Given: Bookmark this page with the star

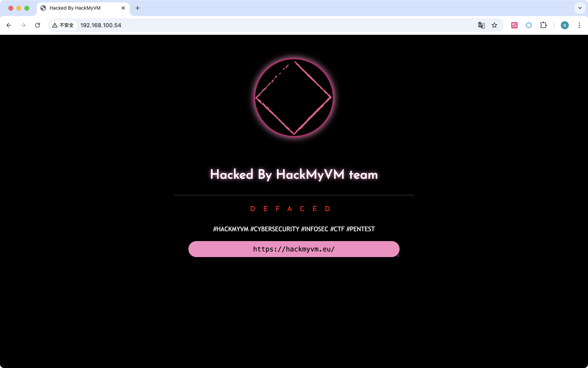Looking at the screenshot, I should click(494, 25).
